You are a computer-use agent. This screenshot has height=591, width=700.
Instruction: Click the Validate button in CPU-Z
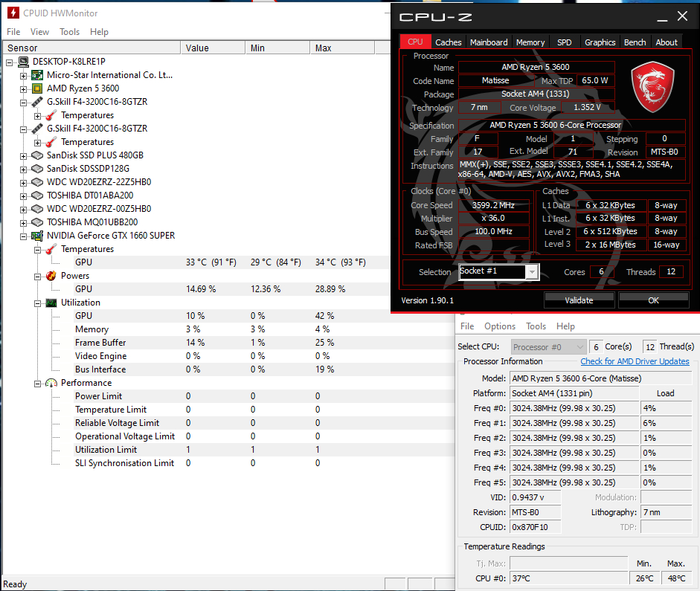point(579,300)
